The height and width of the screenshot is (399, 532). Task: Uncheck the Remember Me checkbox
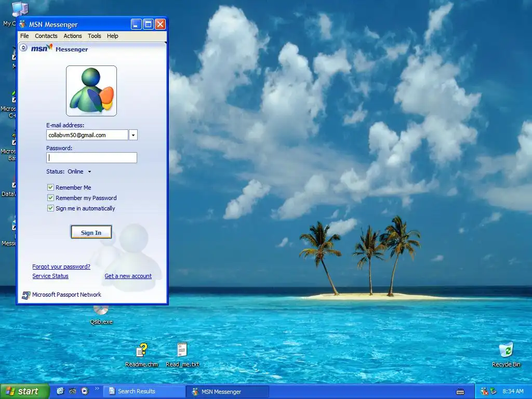[x=50, y=187]
